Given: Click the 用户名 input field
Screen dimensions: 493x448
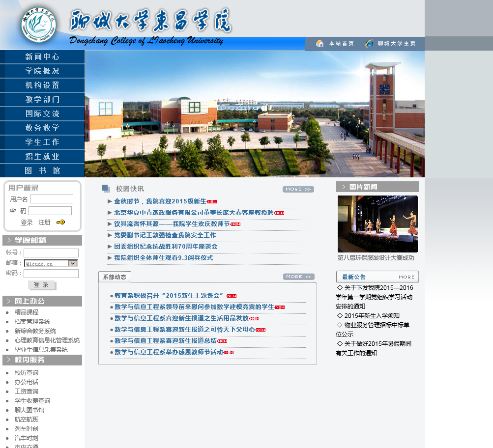Looking at the screenshot, I should click(x=52, y=199).
